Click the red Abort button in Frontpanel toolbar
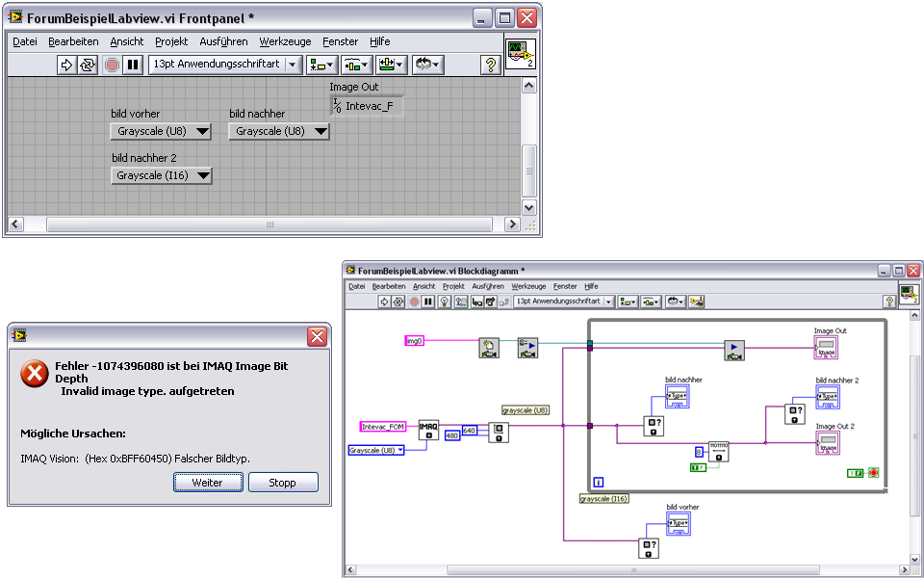Screen dimensions: 924x578 [112, 65]
